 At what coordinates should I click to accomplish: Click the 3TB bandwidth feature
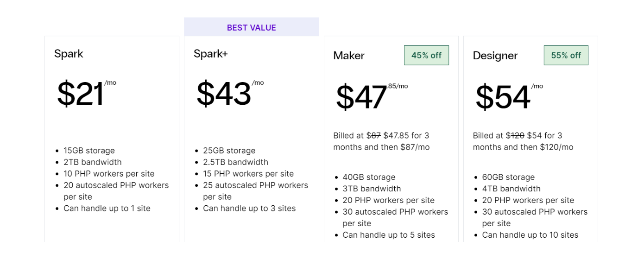tap(372, 189)
